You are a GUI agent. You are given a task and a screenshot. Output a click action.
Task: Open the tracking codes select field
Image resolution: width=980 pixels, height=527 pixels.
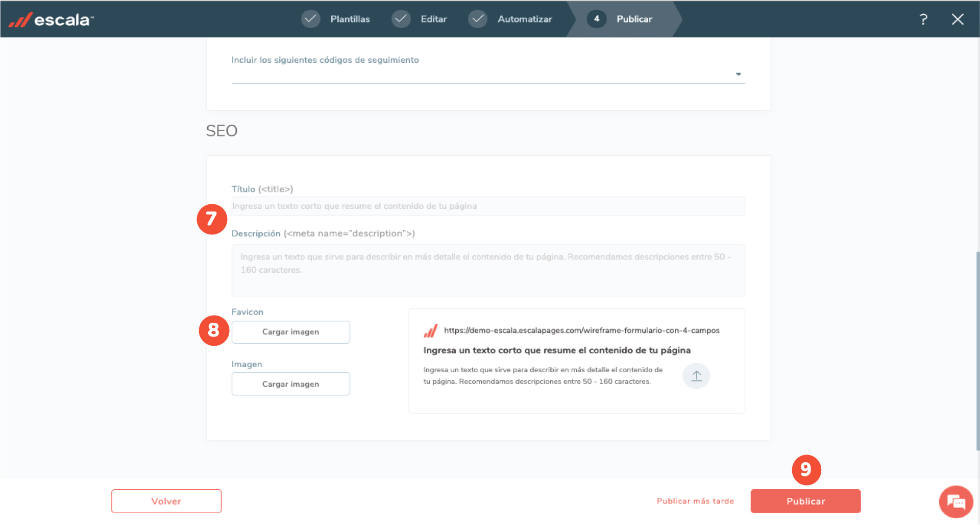point(480,75)
